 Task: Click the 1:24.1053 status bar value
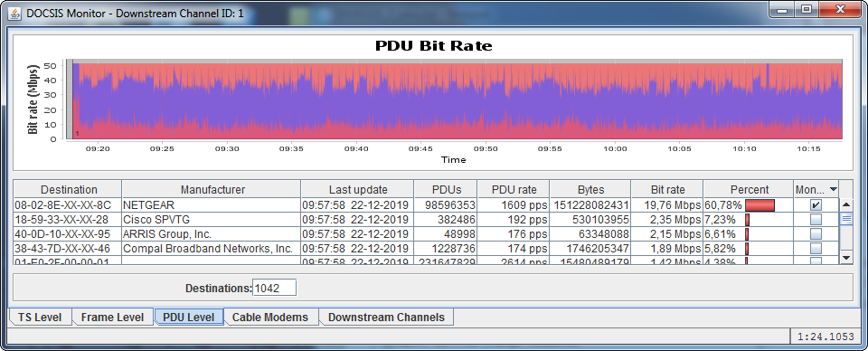[826, 336]
